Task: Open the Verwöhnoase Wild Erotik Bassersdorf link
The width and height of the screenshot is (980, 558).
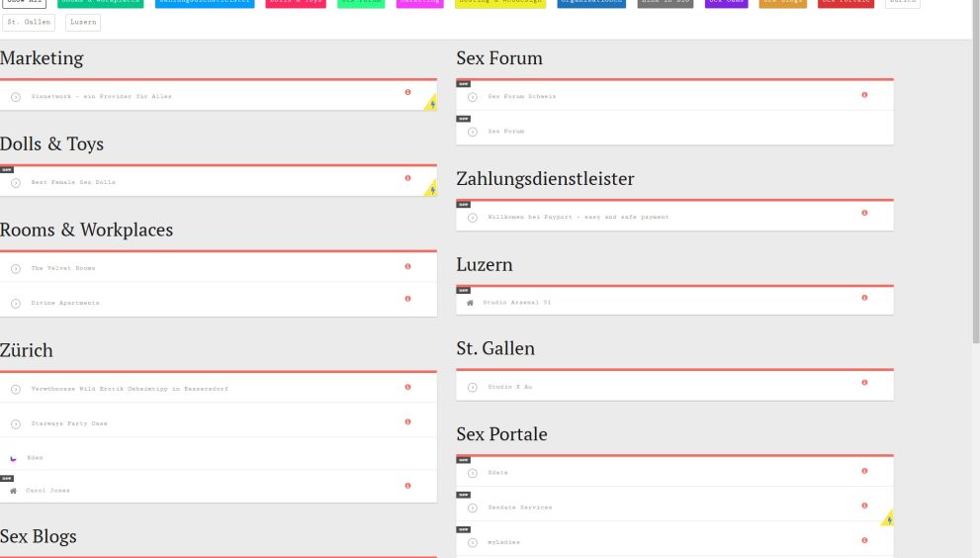Action: pos(130,389)
